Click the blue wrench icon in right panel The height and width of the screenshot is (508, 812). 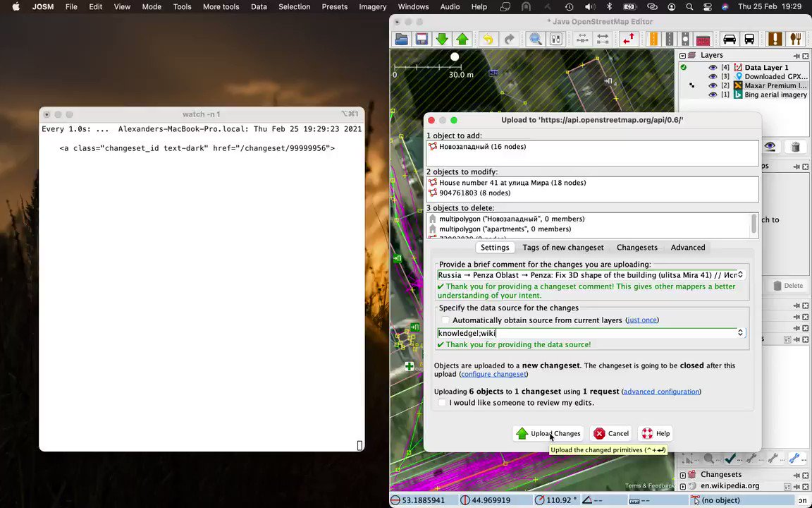point(794,458)
